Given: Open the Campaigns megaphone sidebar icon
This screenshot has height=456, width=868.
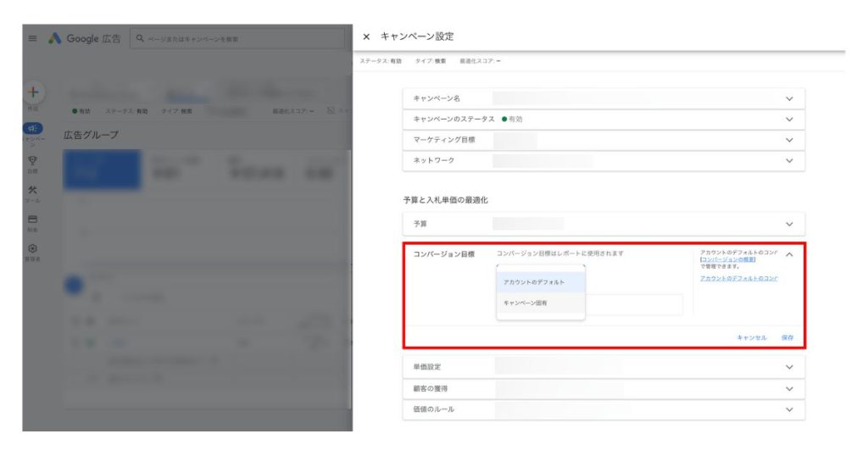Looking at the screenshot, I should [32, 129].
